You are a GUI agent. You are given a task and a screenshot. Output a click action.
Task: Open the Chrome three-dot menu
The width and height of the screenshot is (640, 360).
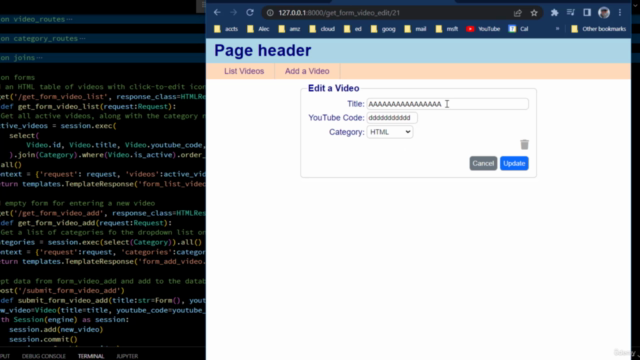(620, 13)
